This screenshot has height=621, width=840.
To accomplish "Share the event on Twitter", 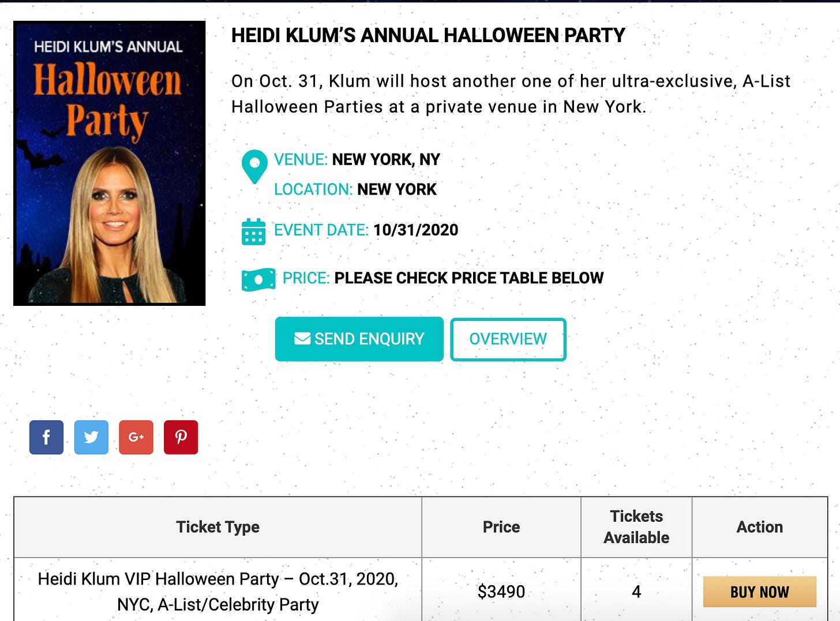I will (x=91, y=437).
